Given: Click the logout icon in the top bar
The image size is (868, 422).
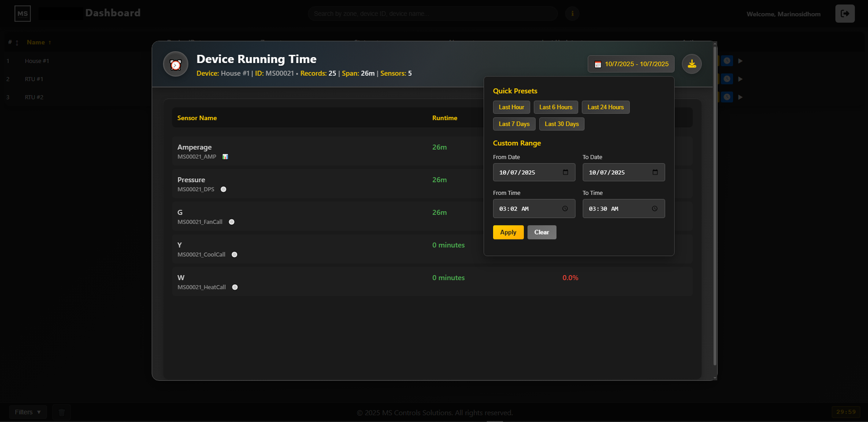Looking at the screenshot, I should [x=845, y=14].
